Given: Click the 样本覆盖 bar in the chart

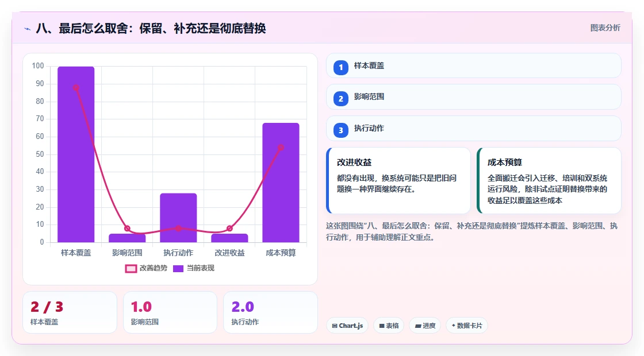Looking at the screenshot, I should pos(76,154).
